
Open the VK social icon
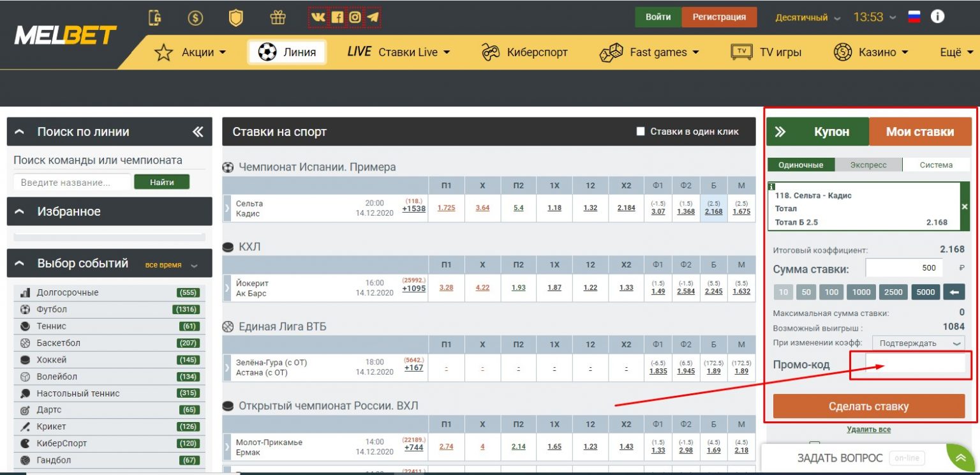[x=318, y=17]
